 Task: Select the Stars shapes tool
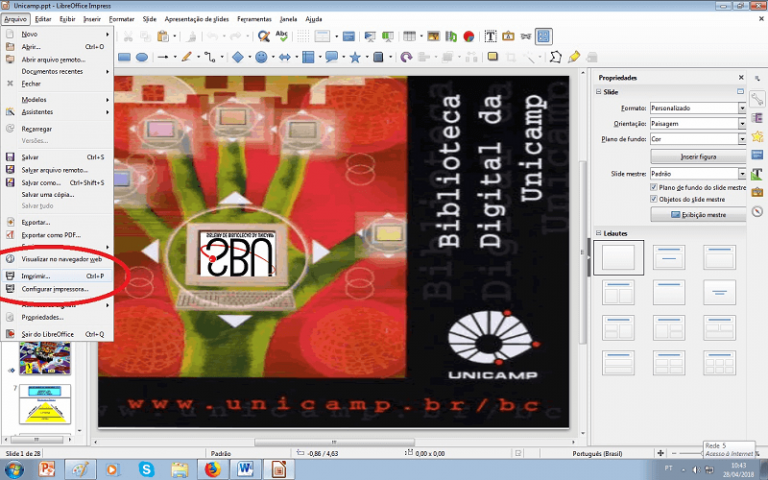point(355,57)
